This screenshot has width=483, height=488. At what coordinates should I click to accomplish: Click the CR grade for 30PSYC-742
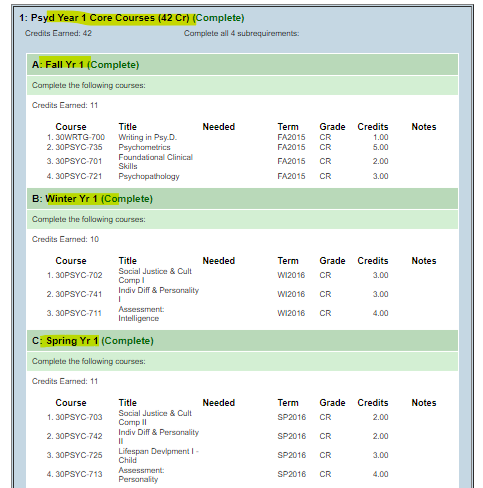coord(325,436)
